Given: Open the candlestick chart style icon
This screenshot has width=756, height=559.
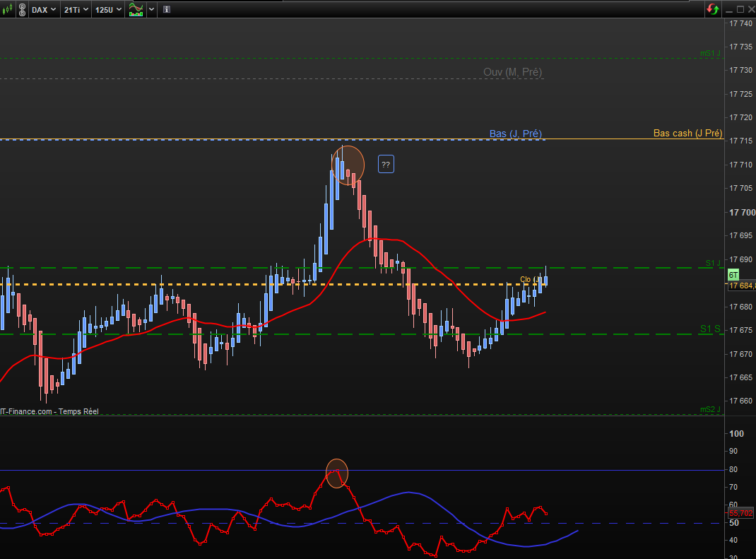Looking at the screenshot, I should point(7,10).
